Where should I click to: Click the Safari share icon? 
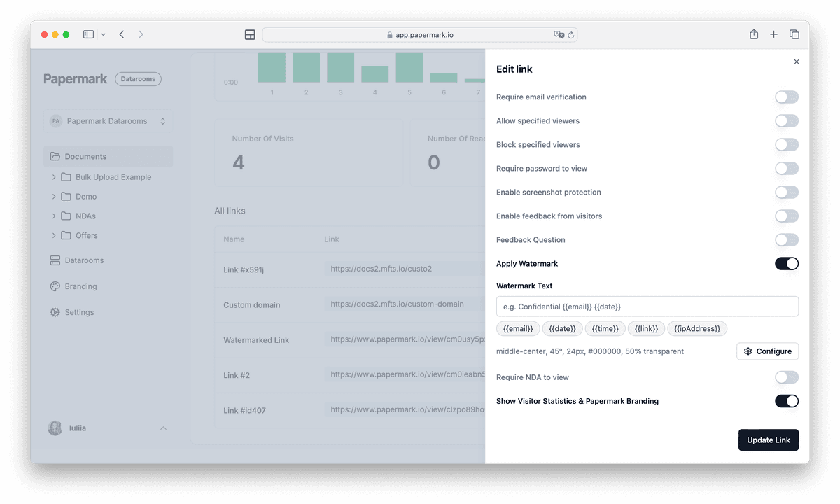coord(754,34)
